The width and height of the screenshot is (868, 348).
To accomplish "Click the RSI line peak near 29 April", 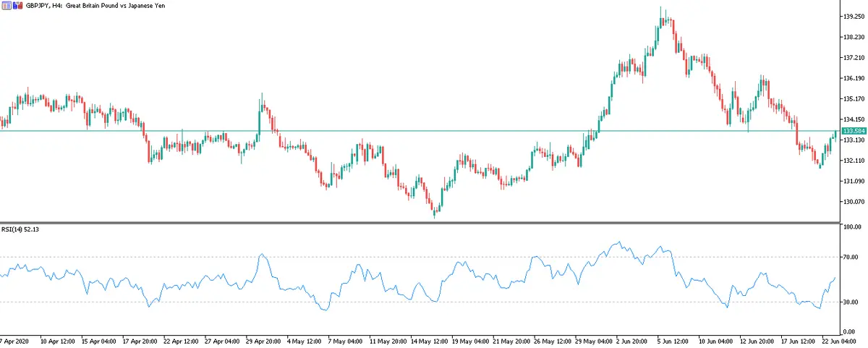I will point(262,255).
